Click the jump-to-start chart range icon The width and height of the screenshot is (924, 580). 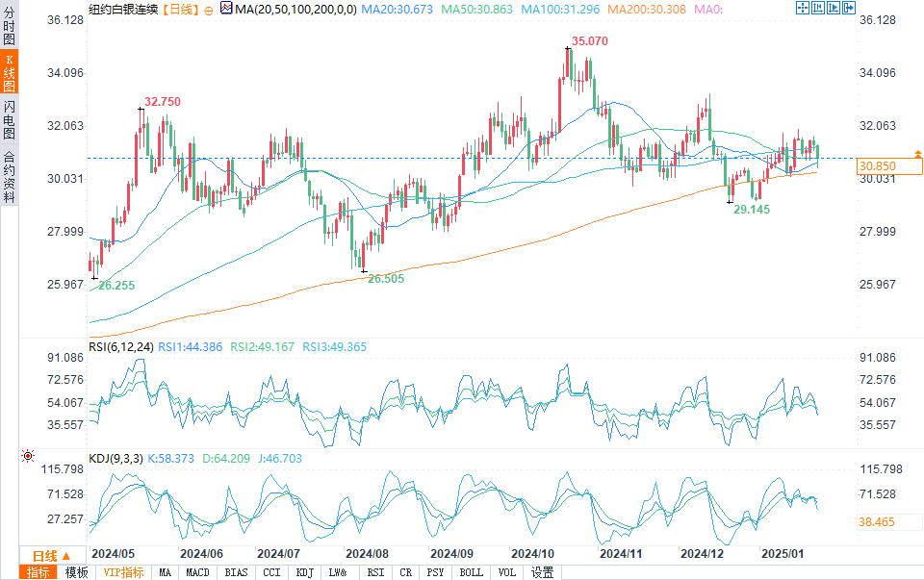pyautogui.click(x=817, y=8)
